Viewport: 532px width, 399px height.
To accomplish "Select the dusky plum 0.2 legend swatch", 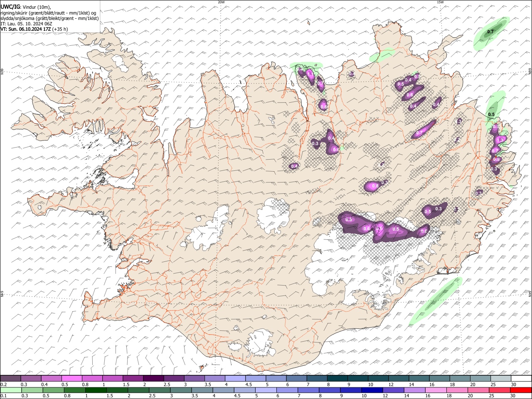I will coord(10,379).
